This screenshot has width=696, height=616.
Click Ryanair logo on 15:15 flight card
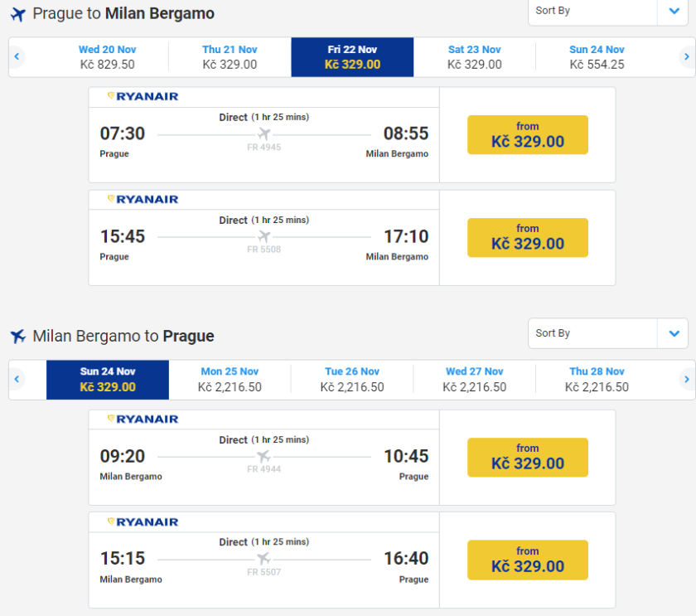143,521
